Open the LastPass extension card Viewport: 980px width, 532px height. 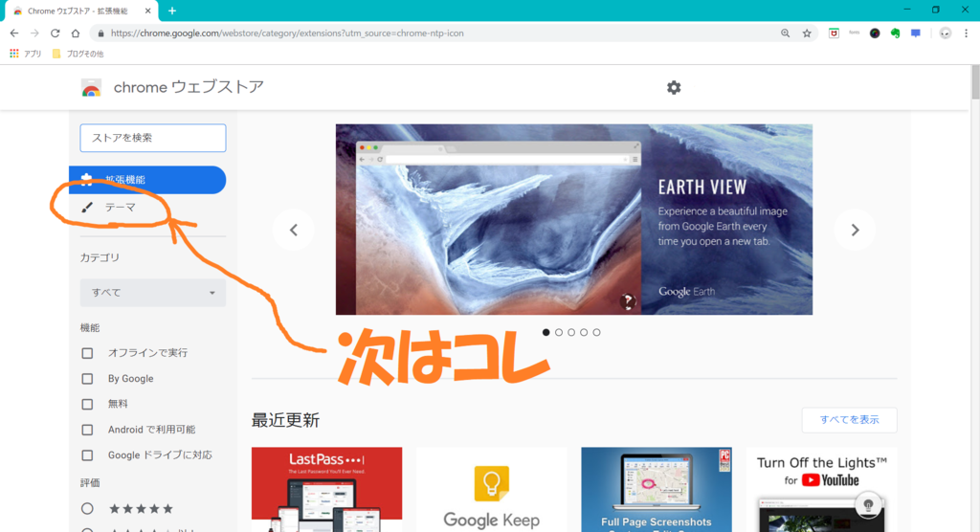click(x=327, y=490)
